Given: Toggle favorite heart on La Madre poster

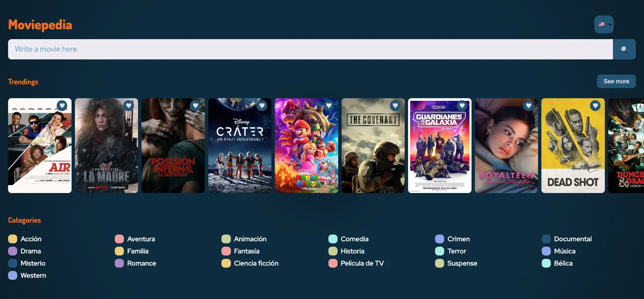Looking at the screenshot, I should coord(128,106).
